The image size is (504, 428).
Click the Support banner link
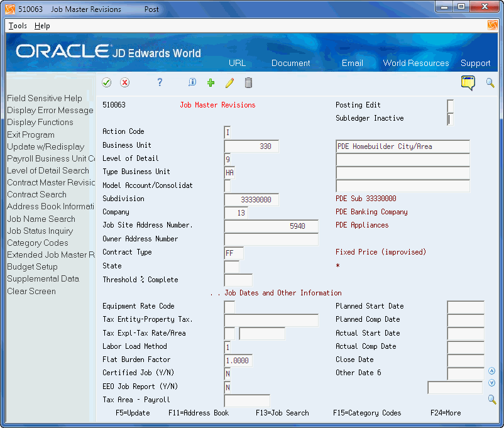point(475,63)
